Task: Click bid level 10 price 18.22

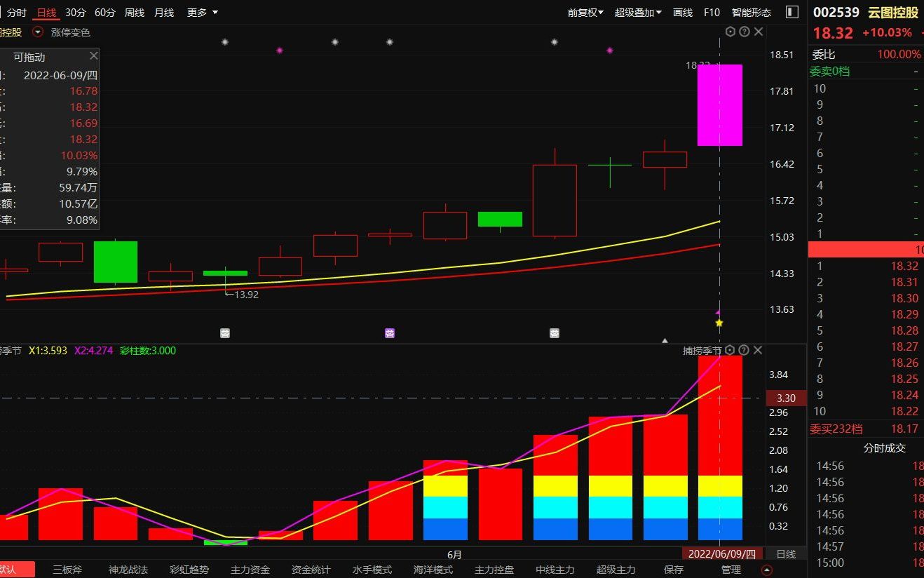Action: (x=904, y=411)
